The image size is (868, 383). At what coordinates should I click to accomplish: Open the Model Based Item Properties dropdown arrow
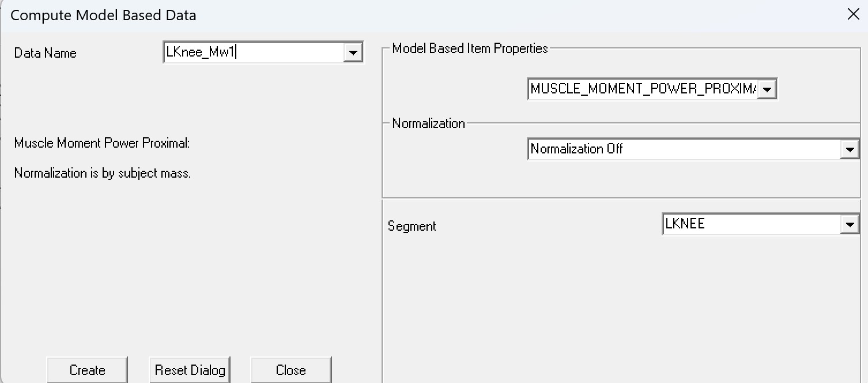tap(767, 89)
